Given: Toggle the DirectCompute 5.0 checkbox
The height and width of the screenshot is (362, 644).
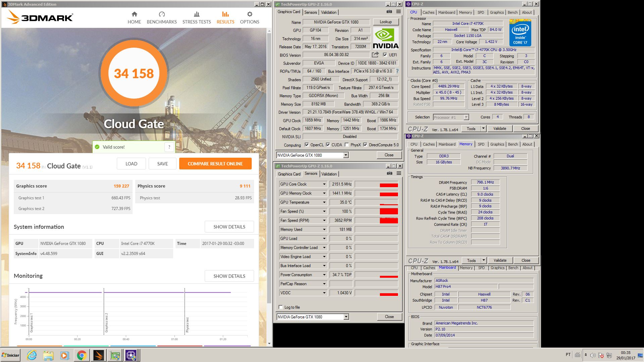Looking at the screenshot, I should click(365, 145).
